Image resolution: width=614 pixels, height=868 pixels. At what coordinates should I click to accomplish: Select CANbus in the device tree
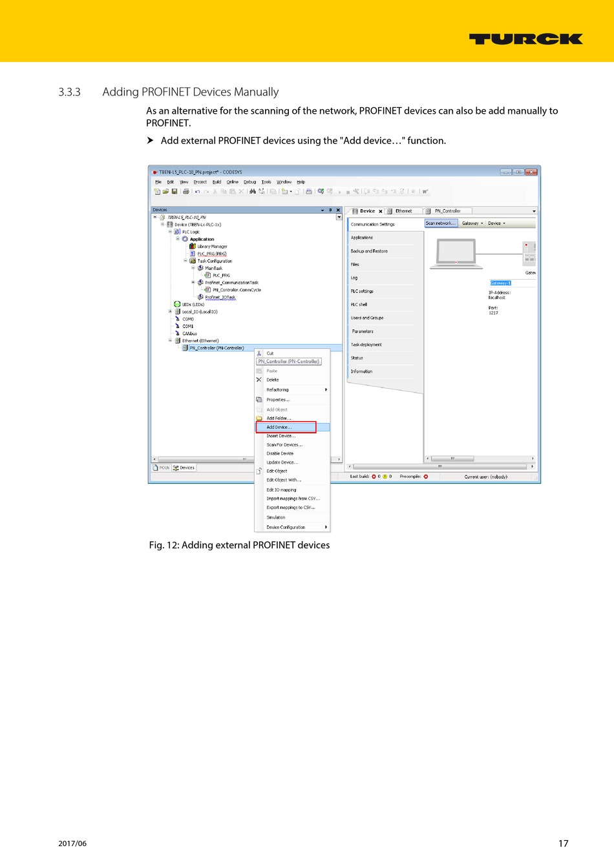tap(189, 333)
